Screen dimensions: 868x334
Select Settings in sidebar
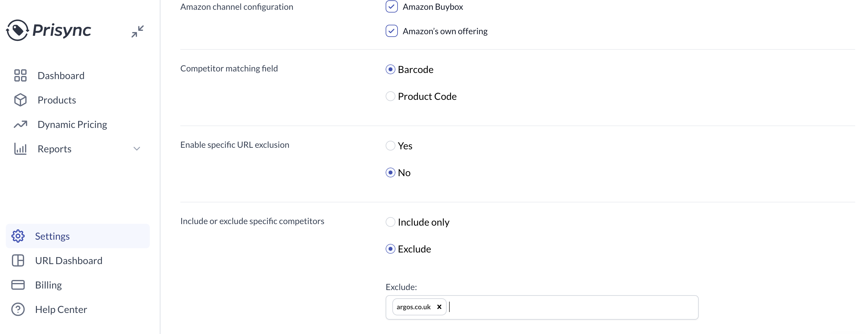click(77, 236)
